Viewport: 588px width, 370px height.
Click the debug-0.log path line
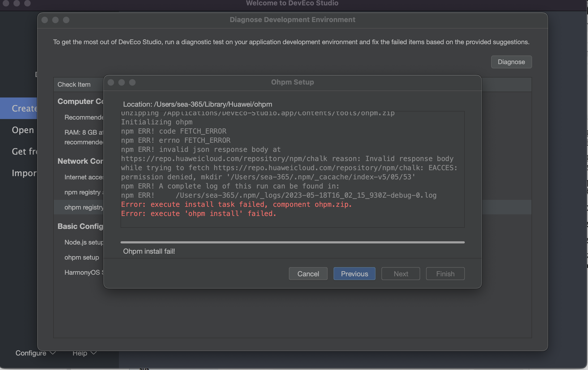tap(279, 195)
